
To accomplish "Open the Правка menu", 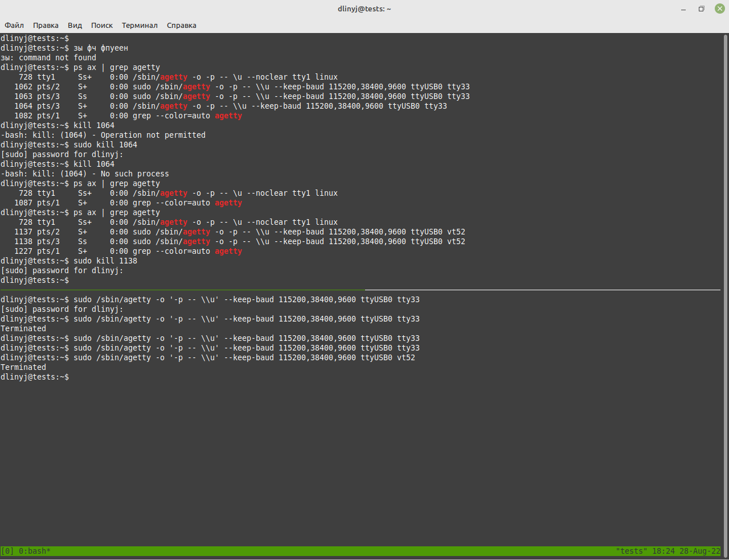I will 46,25.
